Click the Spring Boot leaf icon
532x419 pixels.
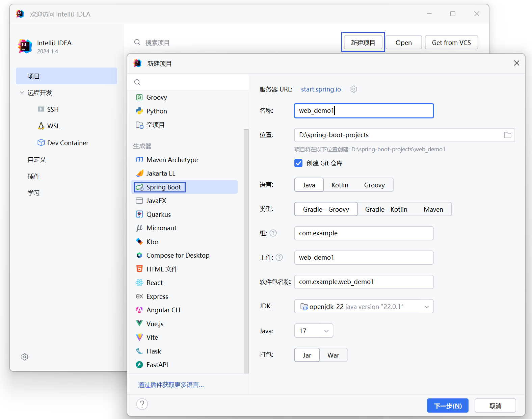[x=139, y=187]
